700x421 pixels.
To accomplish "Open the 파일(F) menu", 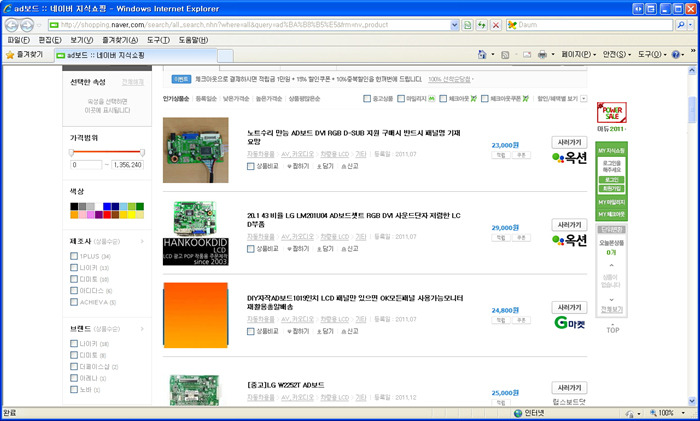I will click(x=18, y=40).
